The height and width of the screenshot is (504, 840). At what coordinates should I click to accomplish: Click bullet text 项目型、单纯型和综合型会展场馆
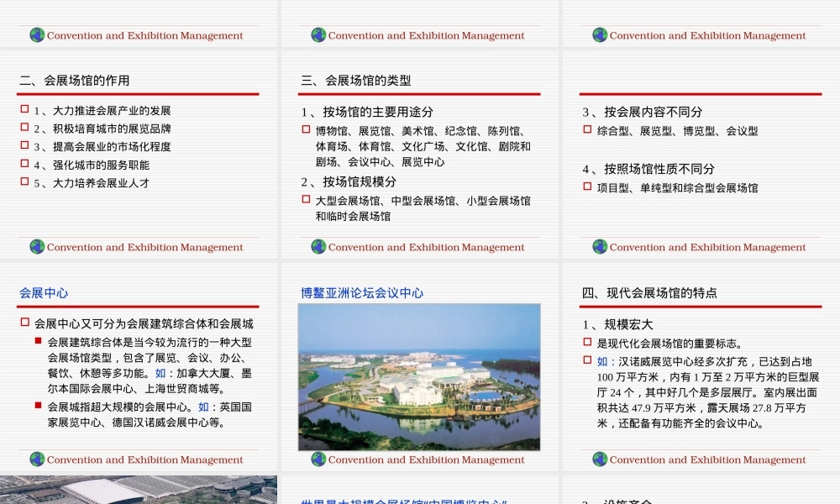677,188
